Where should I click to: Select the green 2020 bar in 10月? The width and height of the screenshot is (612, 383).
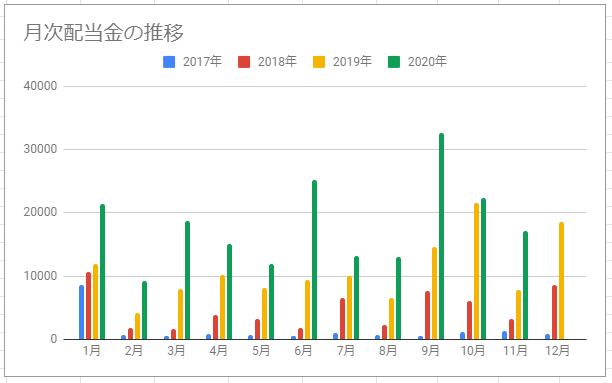[484, 269]
